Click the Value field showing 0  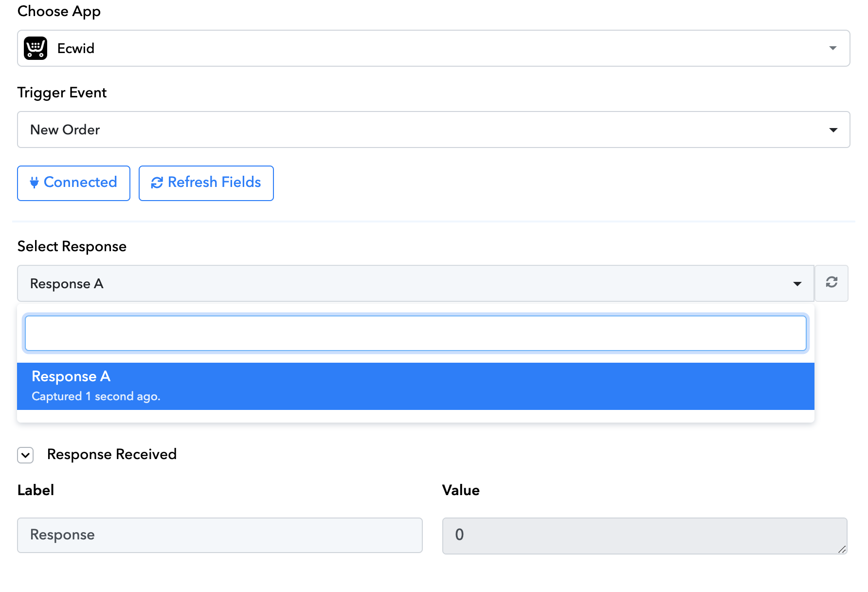pos(645,536)
